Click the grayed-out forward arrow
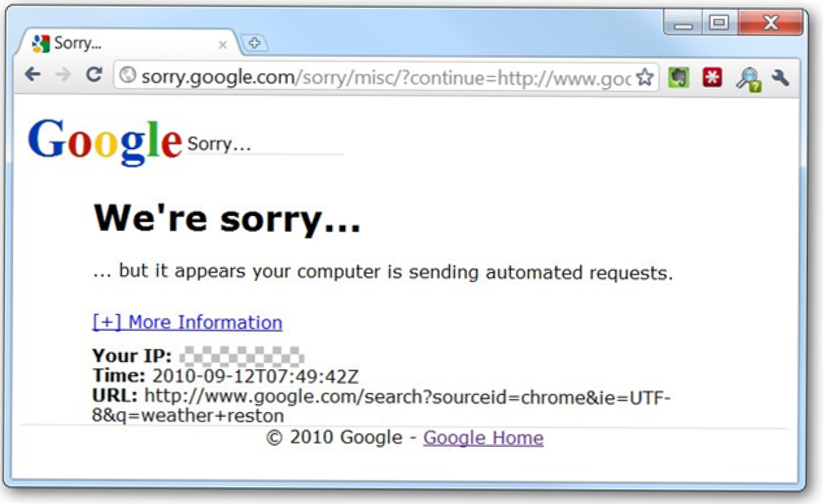This screenshot has width=823, height=504. [64, 75]
